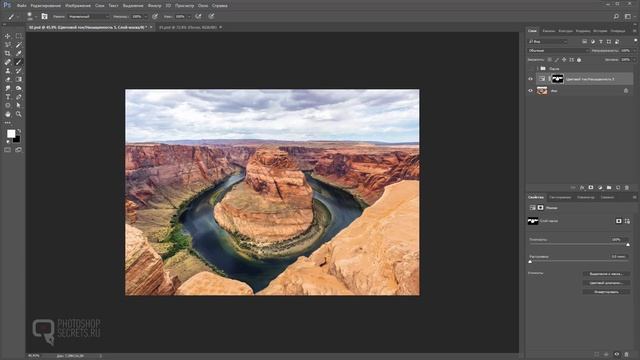Delete layer trash icon in Layers panel

627,188
